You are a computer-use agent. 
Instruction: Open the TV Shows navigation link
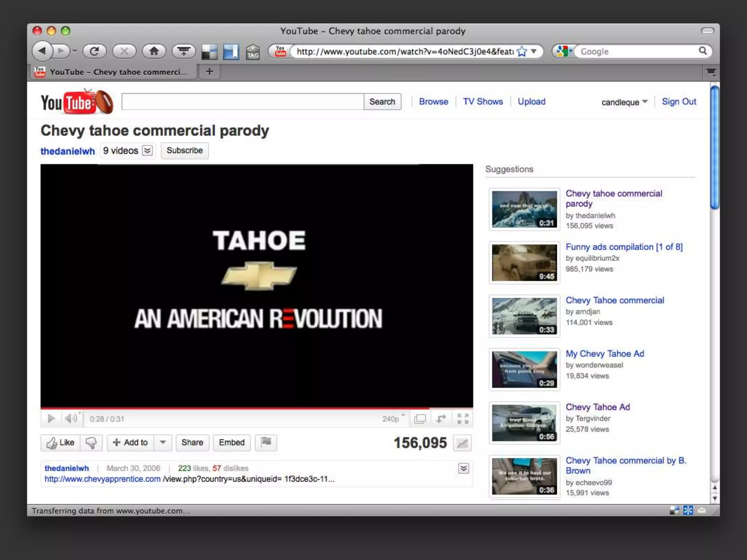(x=483, y=102)
